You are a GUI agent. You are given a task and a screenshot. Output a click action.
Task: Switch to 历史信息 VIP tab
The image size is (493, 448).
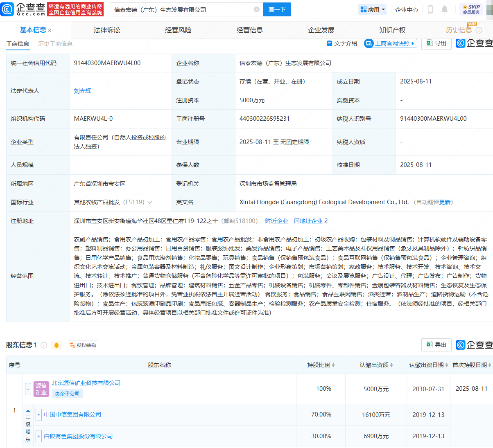pos(459,30)
